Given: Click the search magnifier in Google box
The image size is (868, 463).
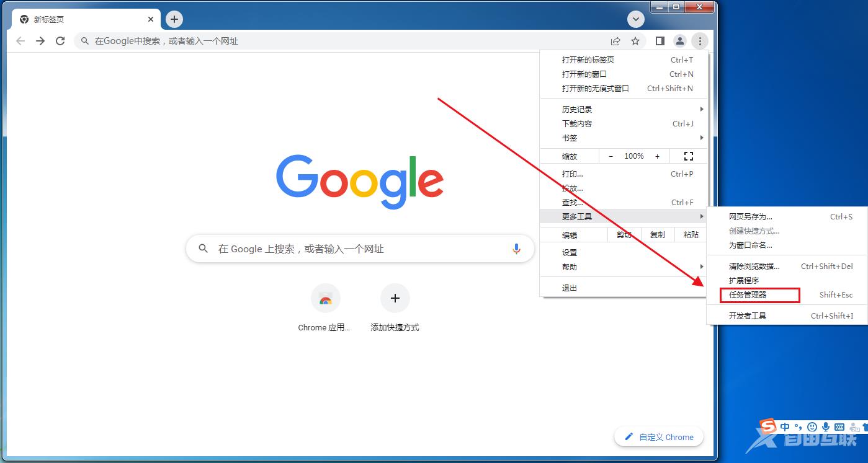Looking at the screenshot, I should [204, 249].
